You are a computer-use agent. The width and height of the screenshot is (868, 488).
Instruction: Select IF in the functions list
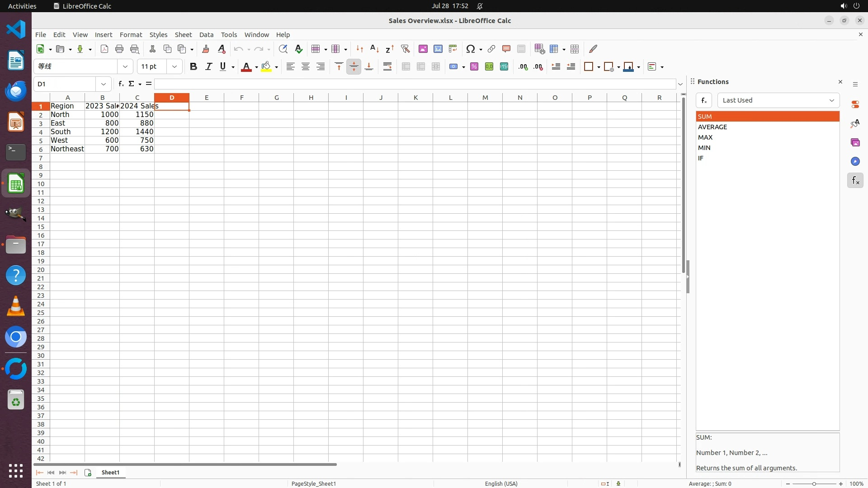pos(701,158)
